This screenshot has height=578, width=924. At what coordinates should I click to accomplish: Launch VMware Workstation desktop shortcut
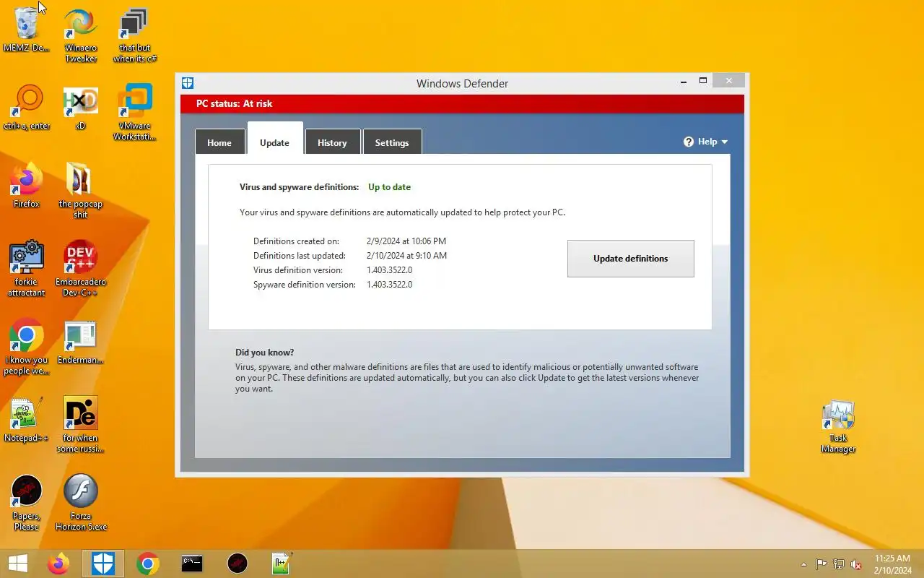coord(135,112)
